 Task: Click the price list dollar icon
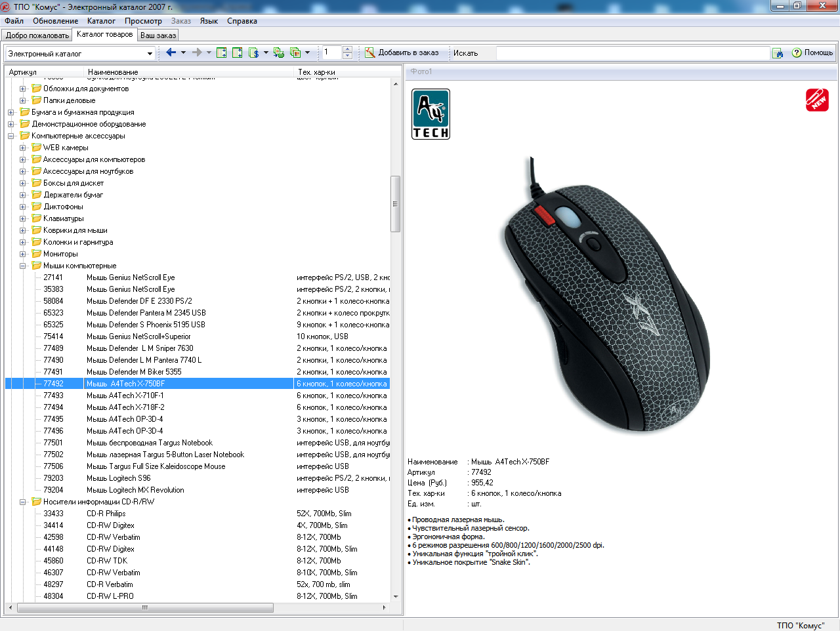254,52
